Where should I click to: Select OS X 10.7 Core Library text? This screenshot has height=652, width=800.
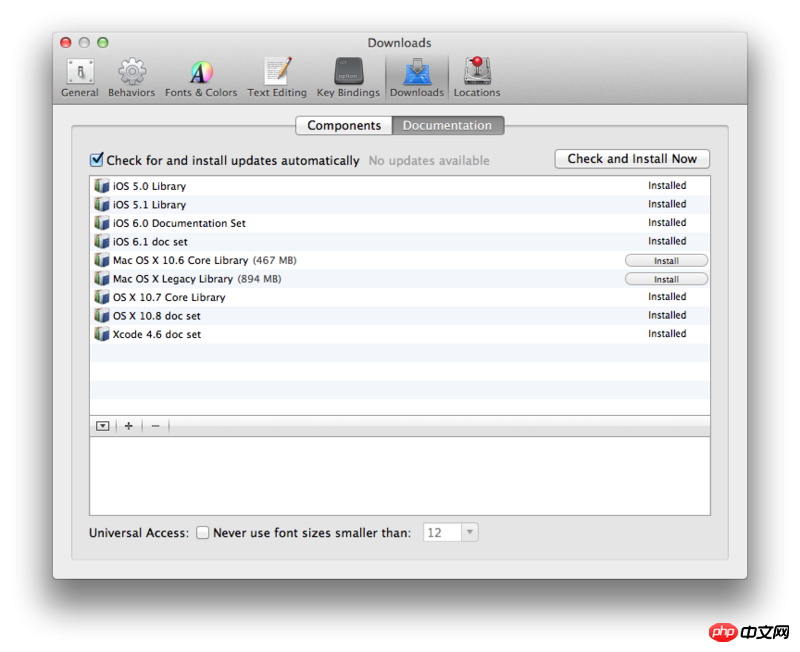tap(169, 297)
